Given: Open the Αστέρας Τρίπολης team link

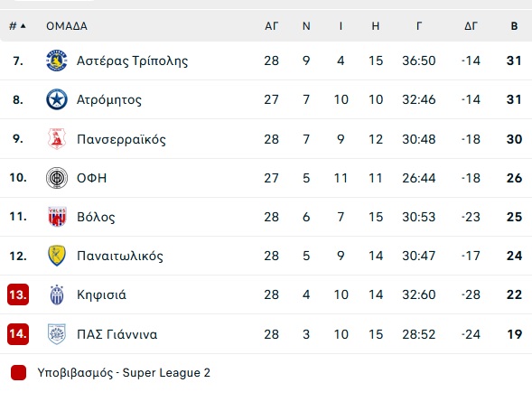Looking at the screenshot, I should pyautogui.click(x=132, y=61).
